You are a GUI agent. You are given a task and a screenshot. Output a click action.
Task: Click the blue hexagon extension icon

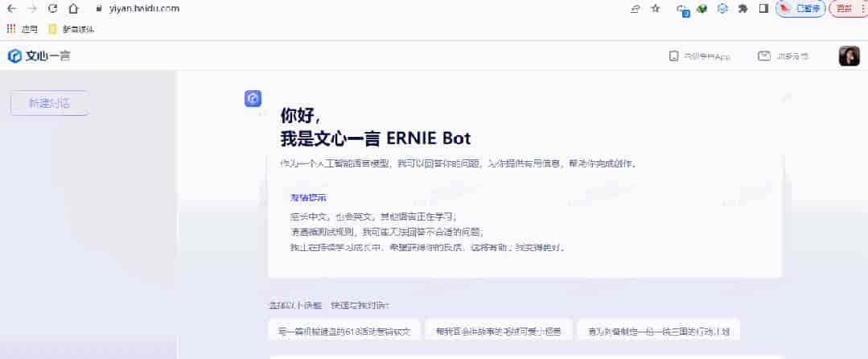tap(723, 9)
